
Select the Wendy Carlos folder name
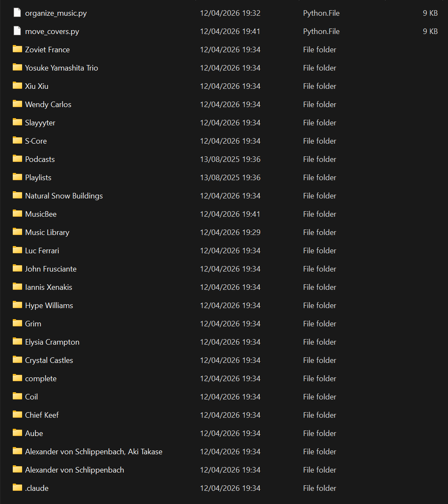[48, 105]
